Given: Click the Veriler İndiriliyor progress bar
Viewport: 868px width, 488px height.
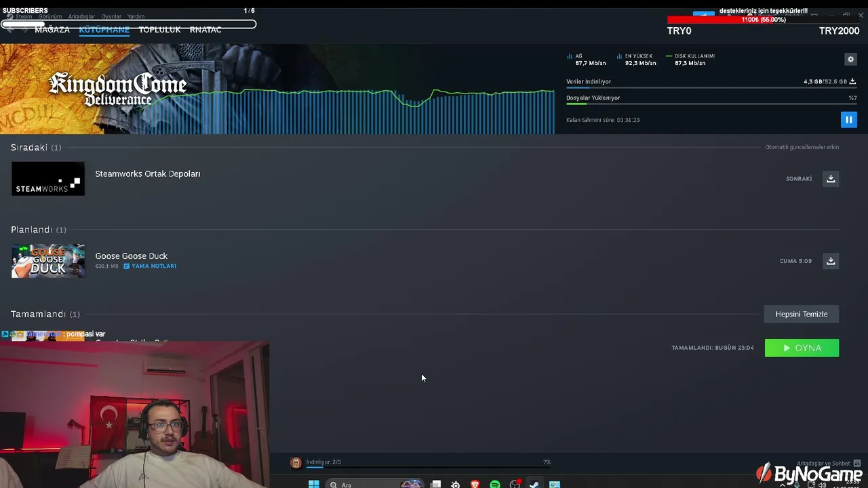Looking at the screenshot, I should pos(711,88).
